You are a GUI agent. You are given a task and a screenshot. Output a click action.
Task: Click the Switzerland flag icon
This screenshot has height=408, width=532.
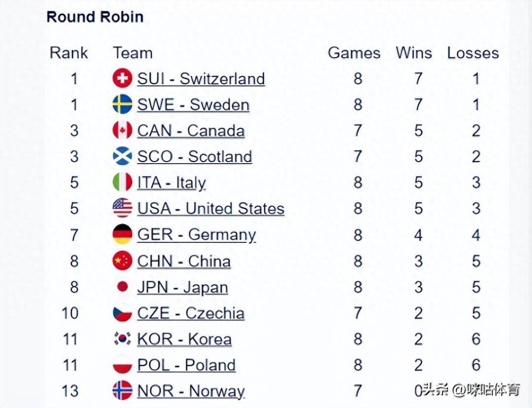tap(122, 79)
